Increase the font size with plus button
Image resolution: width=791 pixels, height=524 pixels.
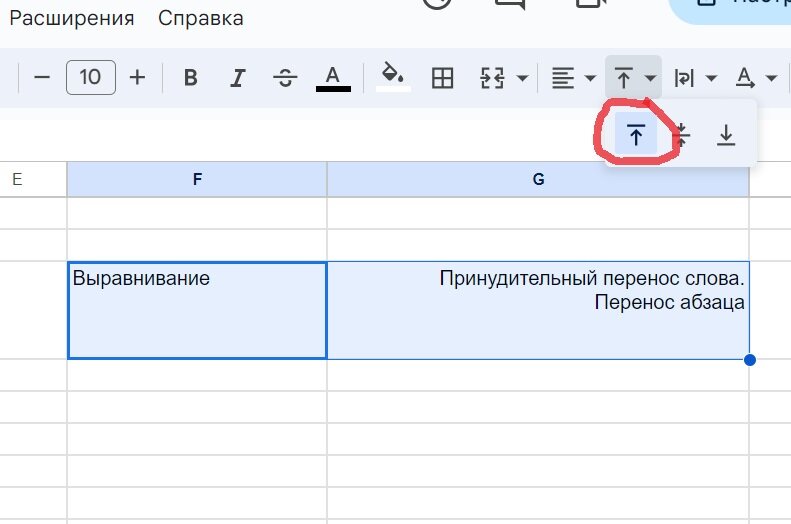tap(137, 78)
